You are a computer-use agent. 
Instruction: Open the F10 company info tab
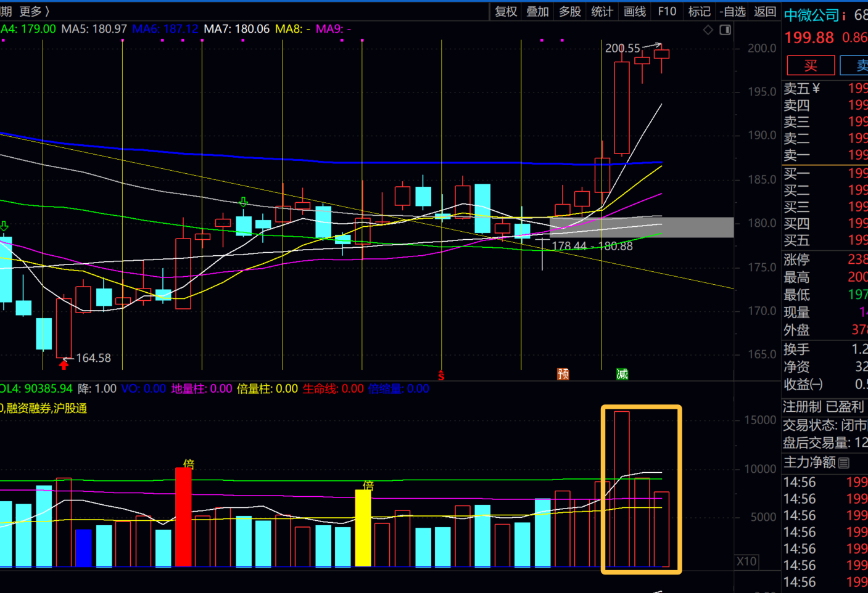coord(667,11)
